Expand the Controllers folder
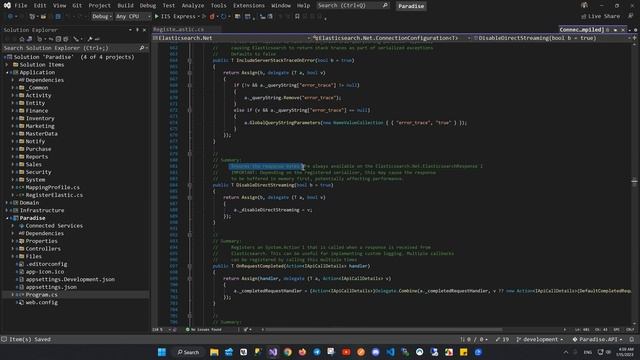Image resolution: width=640 pixels, height=360 pixels. pos(13,249)
